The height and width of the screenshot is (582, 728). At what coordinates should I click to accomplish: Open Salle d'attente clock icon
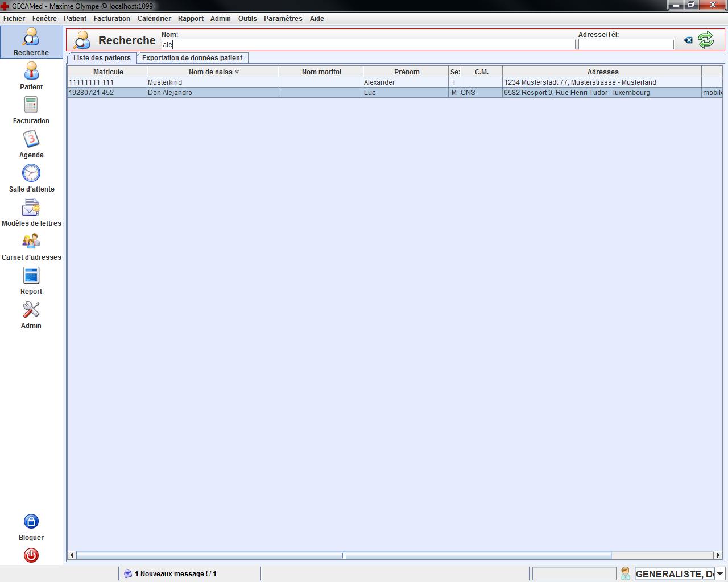click(x=31, y=174)
